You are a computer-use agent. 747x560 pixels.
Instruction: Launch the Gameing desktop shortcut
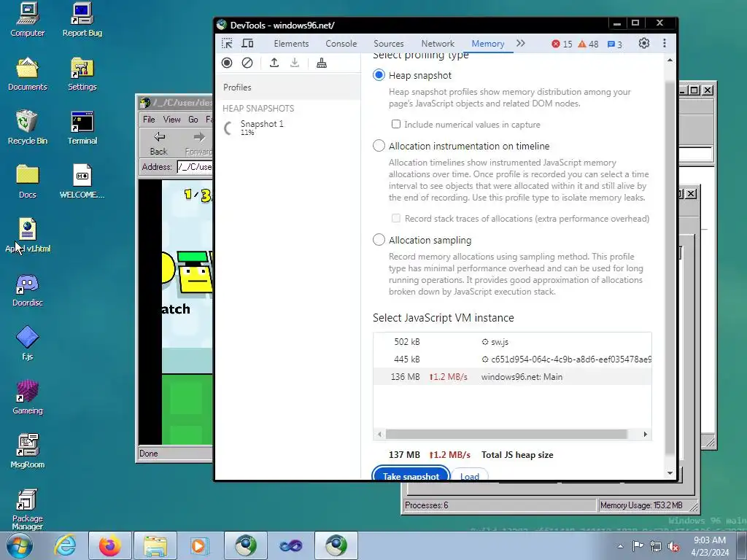27,397
